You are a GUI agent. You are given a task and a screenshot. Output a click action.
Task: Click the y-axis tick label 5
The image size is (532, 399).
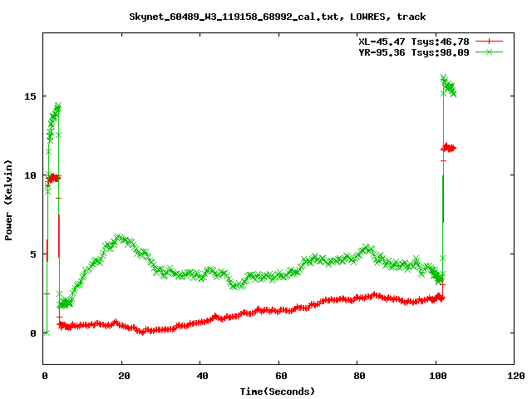33,254
